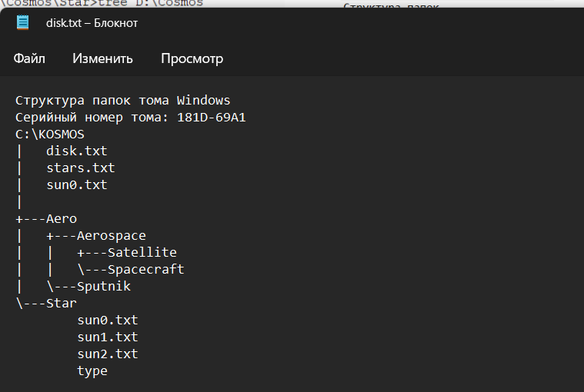Open the Просмотр menu

point(192,58)
